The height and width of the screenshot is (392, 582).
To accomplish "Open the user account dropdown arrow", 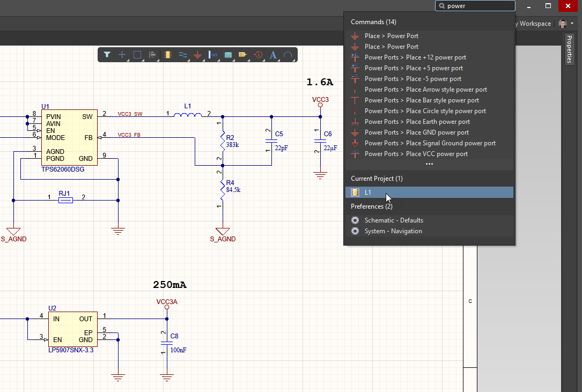I will (x=572, y=24).
